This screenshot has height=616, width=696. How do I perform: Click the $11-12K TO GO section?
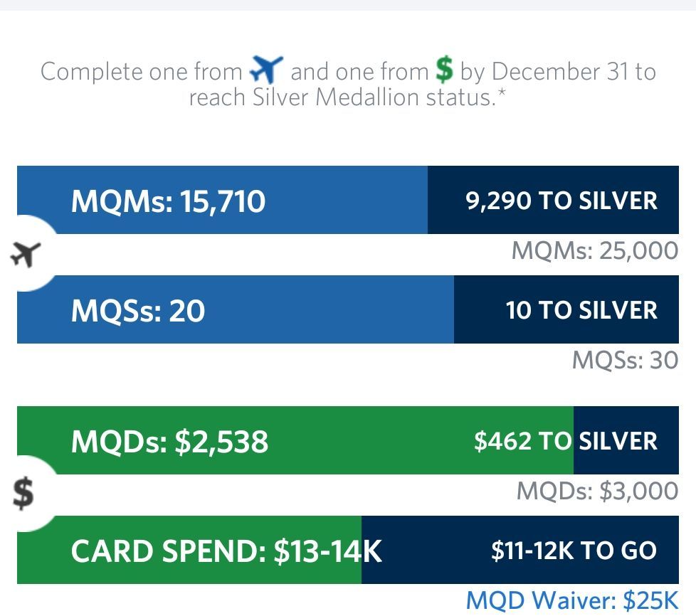point(520,550)
